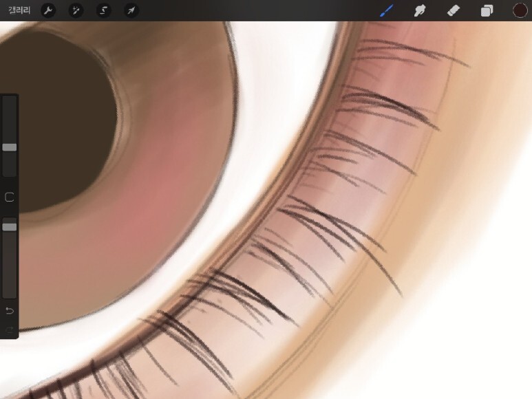Select the Eraser tool
Screen dimensions: 532x399
click(x=454, y=10)
